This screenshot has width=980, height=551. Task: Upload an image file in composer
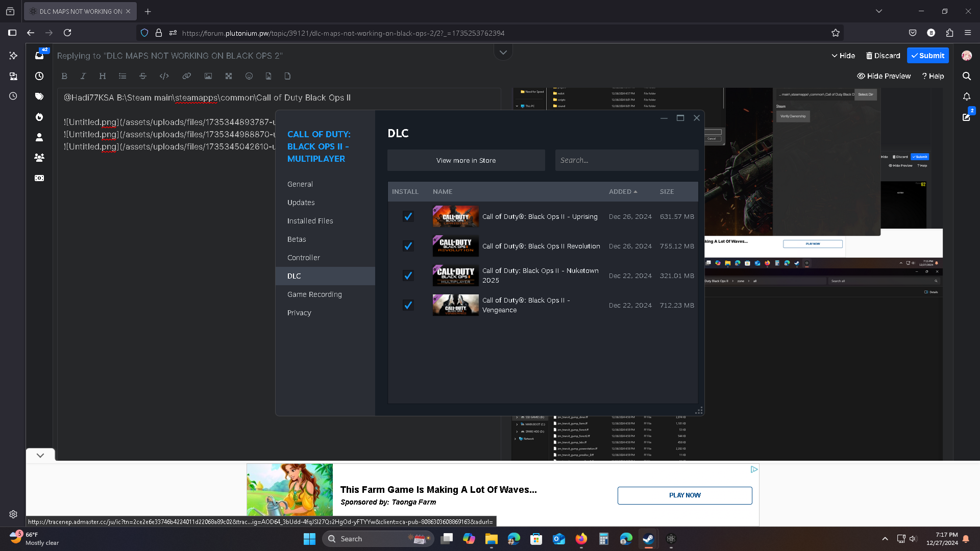268,76
